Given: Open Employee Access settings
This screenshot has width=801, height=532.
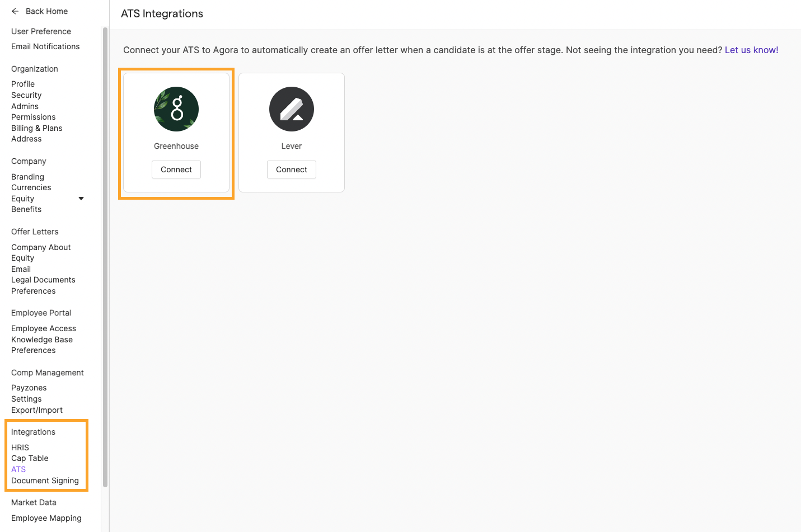Looking at the screenshot, I should click(44, 328).
